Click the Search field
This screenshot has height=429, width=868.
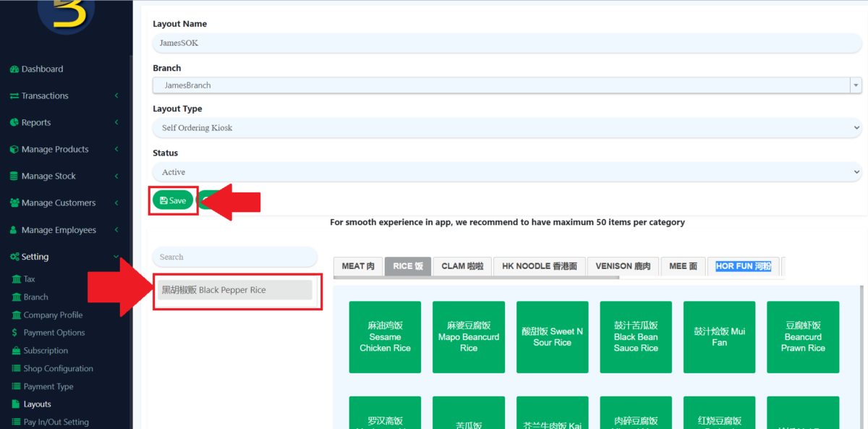(234, 257)
